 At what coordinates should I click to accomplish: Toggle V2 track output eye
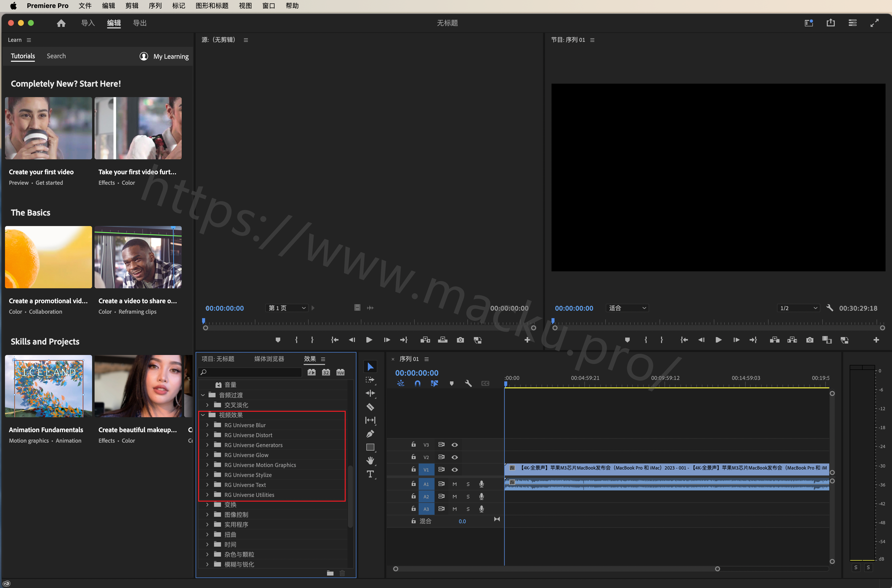[454, 457]
